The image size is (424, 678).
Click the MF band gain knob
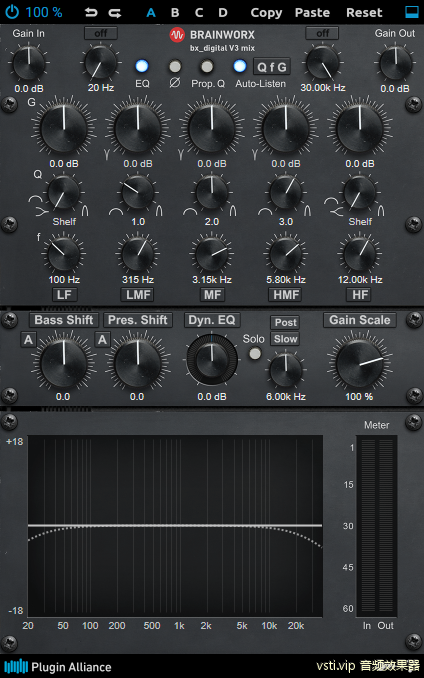212,128
